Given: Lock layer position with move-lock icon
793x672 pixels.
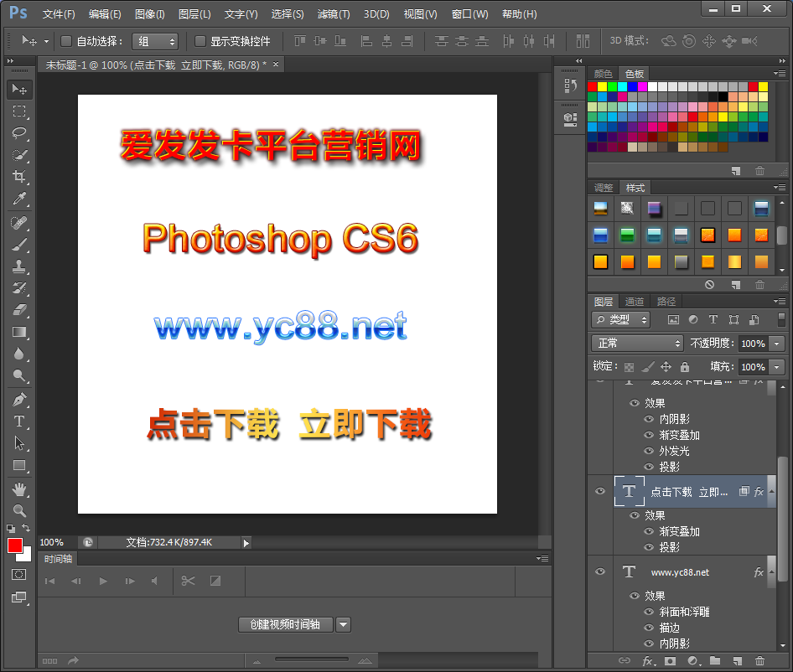Looking at the screenshot, I should (x=666, y=367).
